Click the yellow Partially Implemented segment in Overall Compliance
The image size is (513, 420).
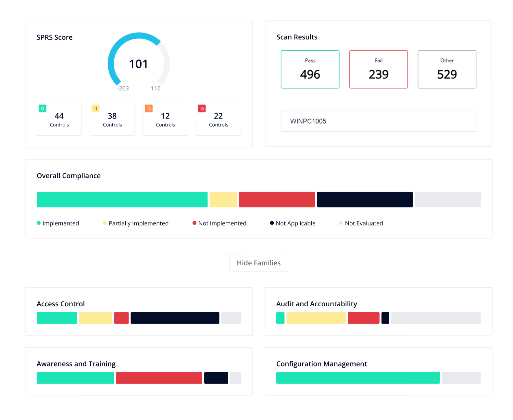[223, 199]
